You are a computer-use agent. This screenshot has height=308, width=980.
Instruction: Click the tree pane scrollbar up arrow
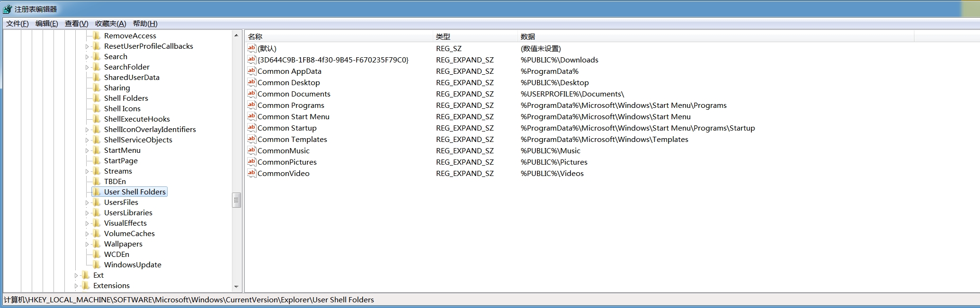coord(236,35)
